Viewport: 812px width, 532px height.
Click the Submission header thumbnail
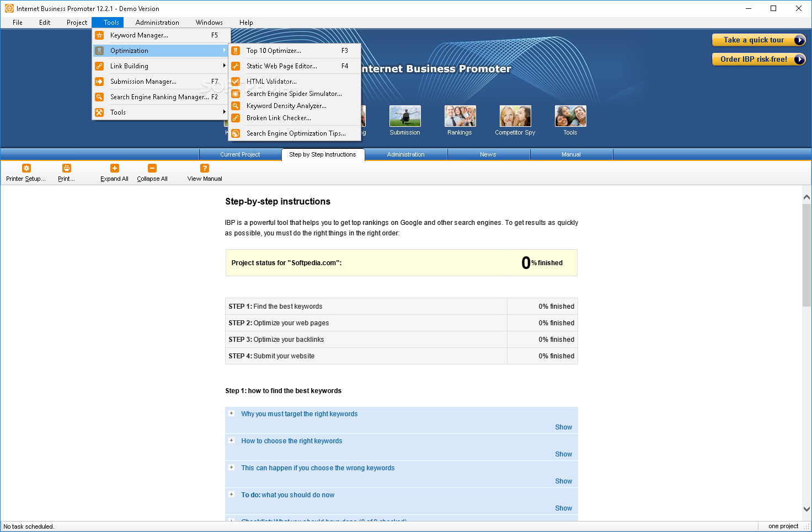coord(405,116)
